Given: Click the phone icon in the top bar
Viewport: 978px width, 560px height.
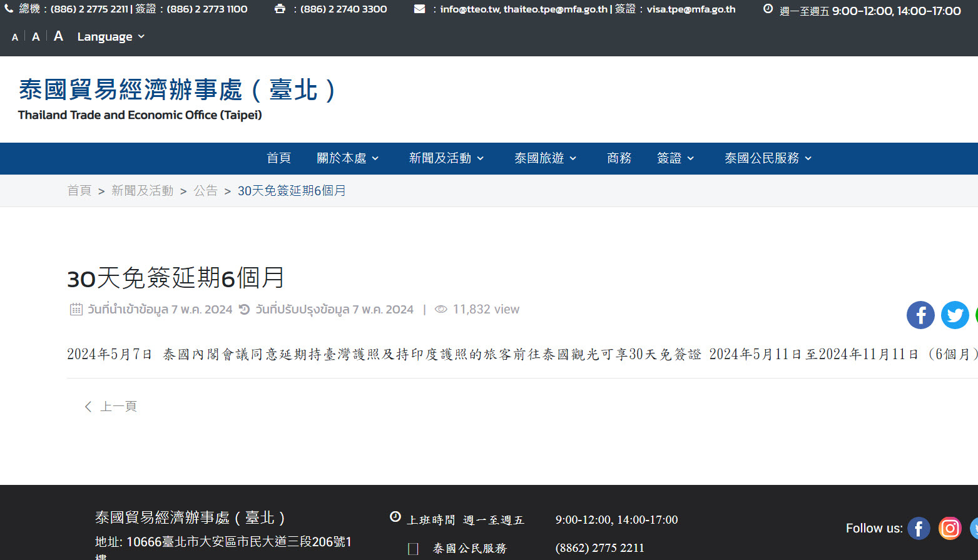Looking at the screenshot, I should [9, 9].
